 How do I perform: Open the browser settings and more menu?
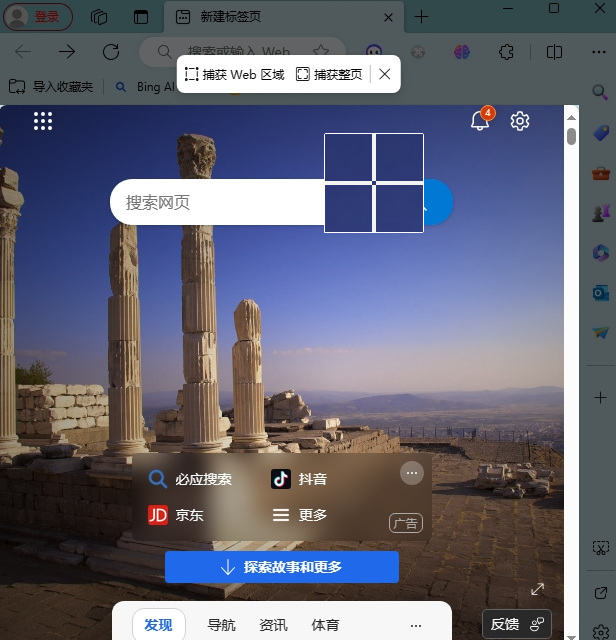click(599, 52)
